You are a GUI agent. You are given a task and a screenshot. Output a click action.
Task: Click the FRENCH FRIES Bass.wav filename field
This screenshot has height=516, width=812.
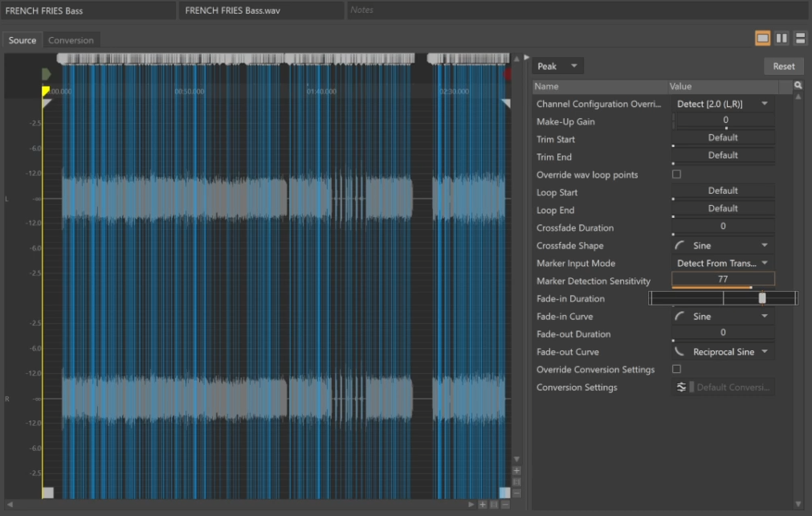coord(261,10)
